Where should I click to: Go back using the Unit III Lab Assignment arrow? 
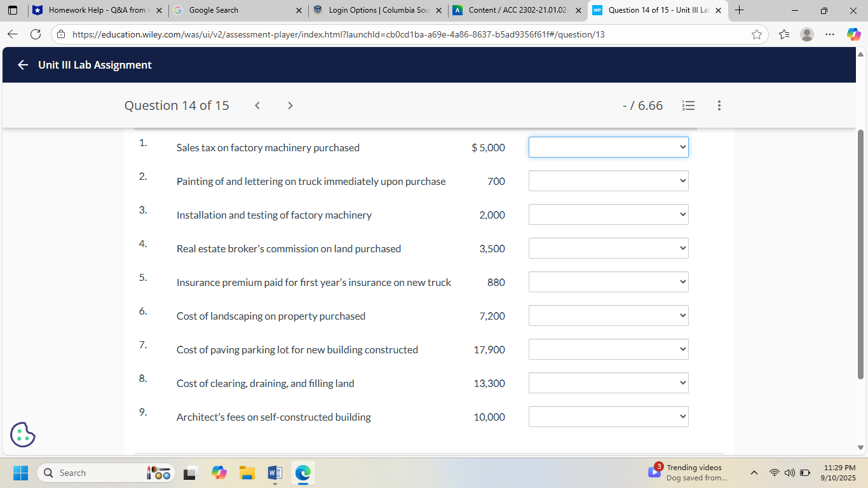[23, 65]
